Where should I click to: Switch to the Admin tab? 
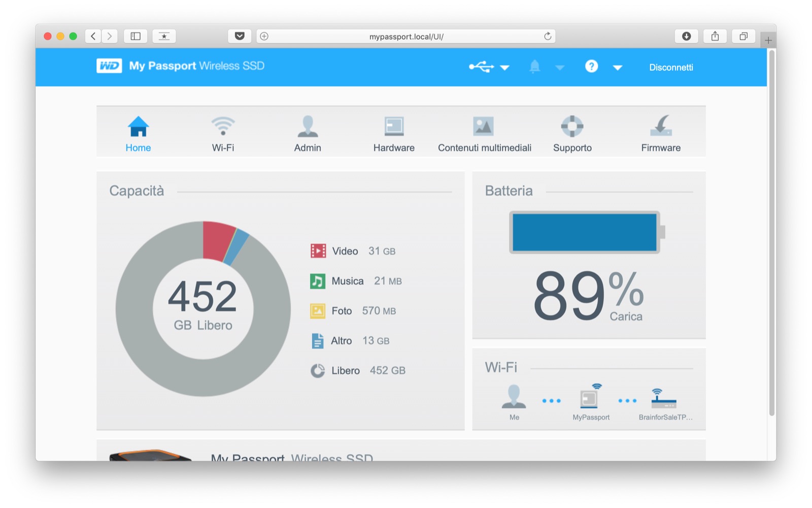pyautogui.click(x=308, y=134)
